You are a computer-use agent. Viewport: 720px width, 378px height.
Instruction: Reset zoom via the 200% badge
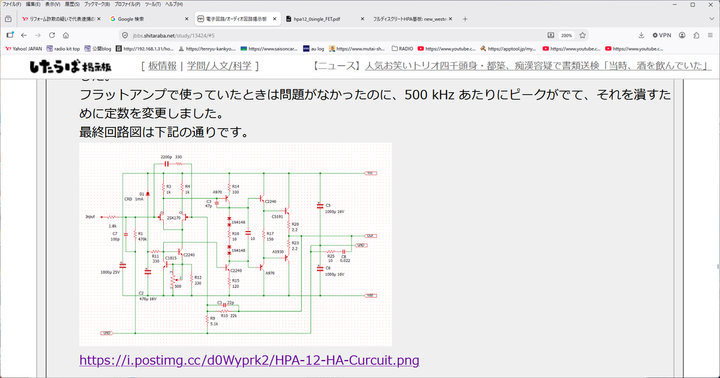point(567,35)
